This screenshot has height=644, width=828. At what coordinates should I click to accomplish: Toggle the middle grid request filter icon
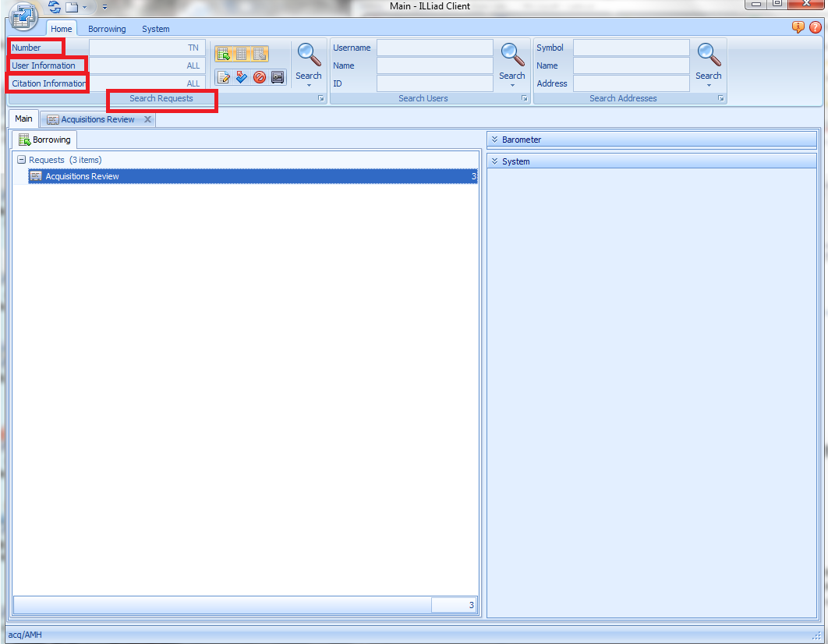(242, 54)
